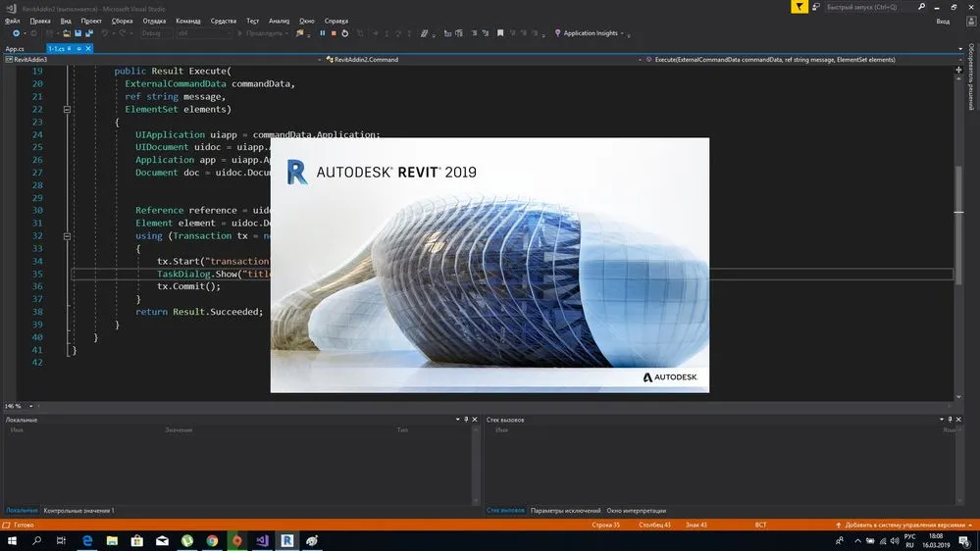
Task: Open the RevitAddin2.Command type dropdown
Action: pyautogui.click(x=640, y=60)
